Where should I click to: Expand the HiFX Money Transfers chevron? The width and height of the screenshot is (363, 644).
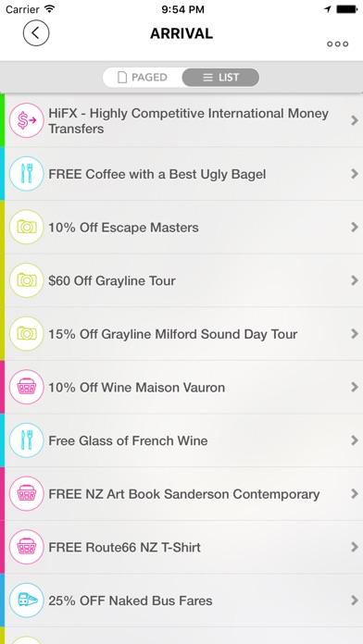355,120
